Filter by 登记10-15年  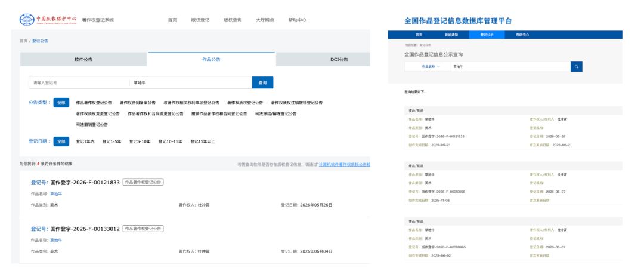170,141
